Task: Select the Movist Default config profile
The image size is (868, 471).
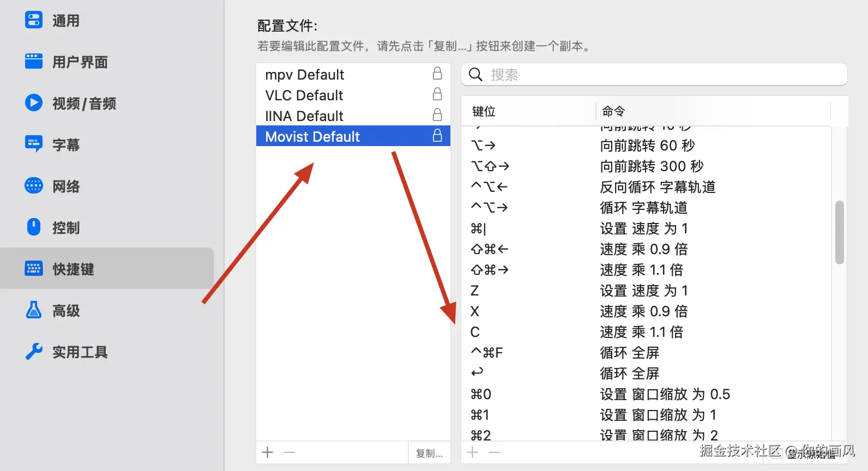Action: pos(353,136)
